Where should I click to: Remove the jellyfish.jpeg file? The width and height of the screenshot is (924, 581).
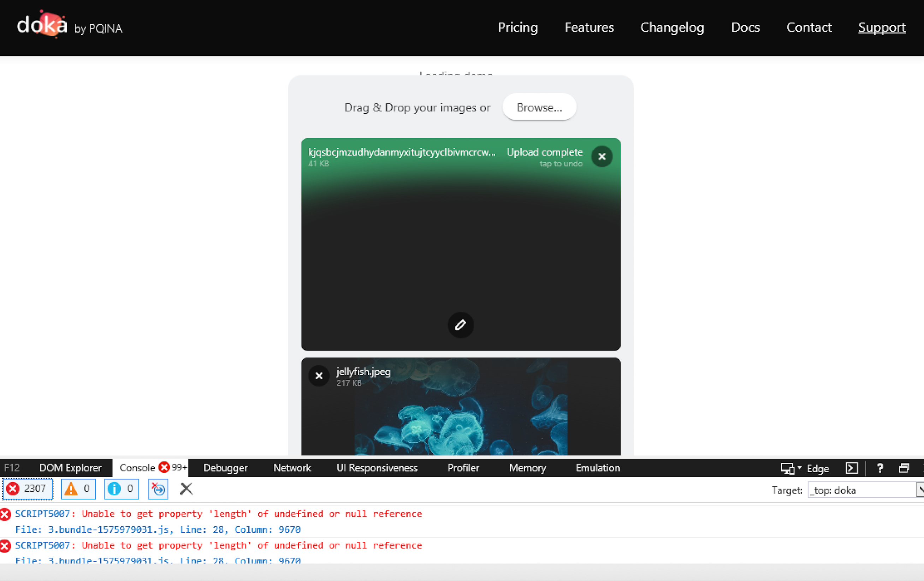(x=319, y=376)
